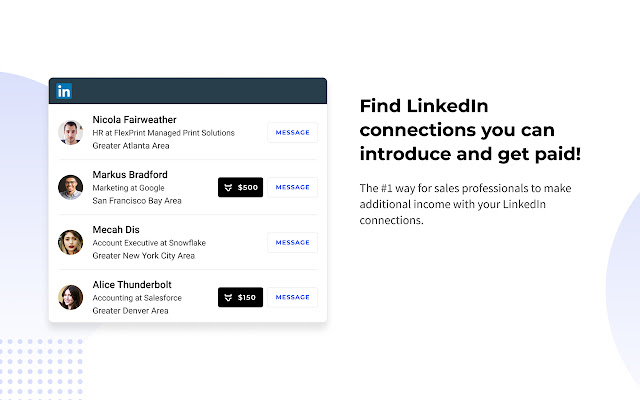The height and width of the screenshot is (400, 640).
Task: Click the $500 reward badge
Action: pos(240,187)
